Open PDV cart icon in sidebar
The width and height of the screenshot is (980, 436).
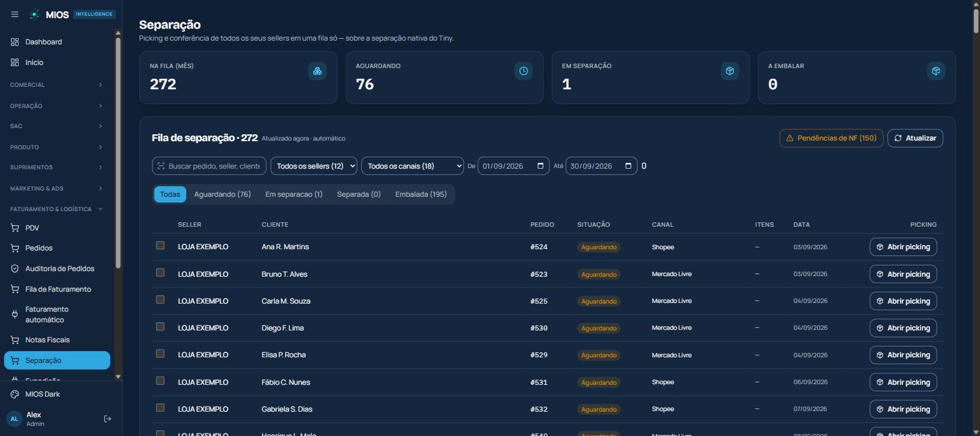tap(15, 228)
